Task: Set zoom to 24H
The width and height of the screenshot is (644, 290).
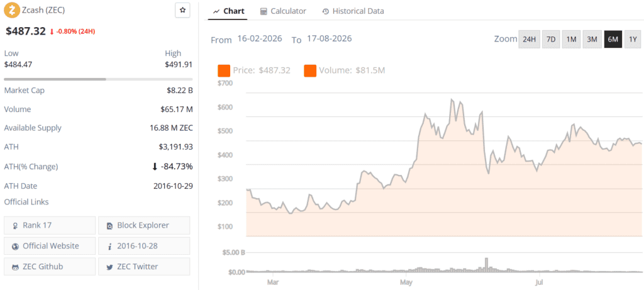Action: tap(529, 40)
